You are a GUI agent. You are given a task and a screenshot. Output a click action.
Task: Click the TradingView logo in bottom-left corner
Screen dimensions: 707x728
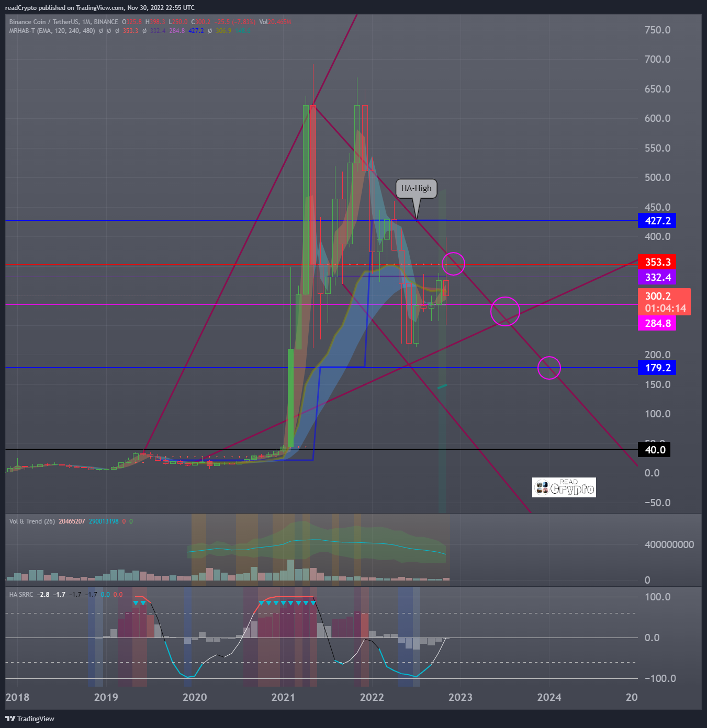tap(29, 719)
